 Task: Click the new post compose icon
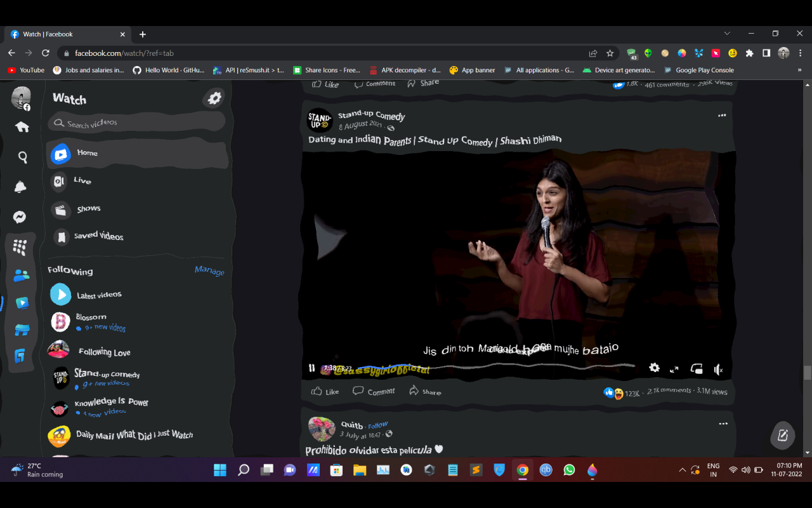(782, 436)
